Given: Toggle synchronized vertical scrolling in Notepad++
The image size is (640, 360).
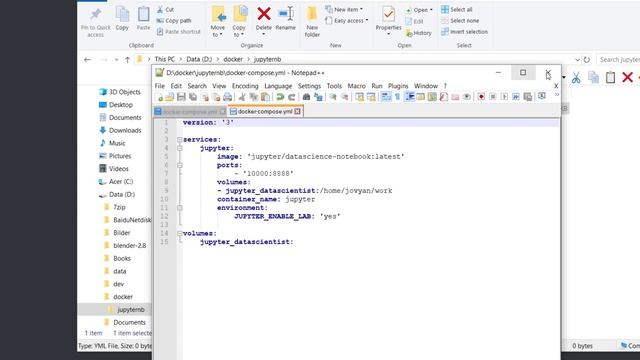Looking at the screenshot, I should pos(360,97).
